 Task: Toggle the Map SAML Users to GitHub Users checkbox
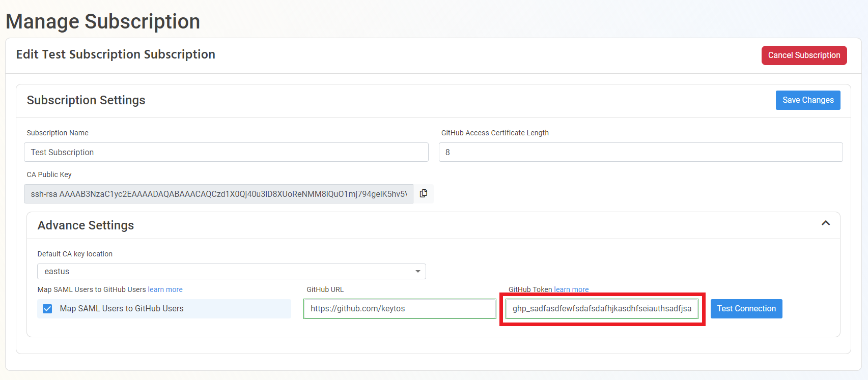(47, 309)
